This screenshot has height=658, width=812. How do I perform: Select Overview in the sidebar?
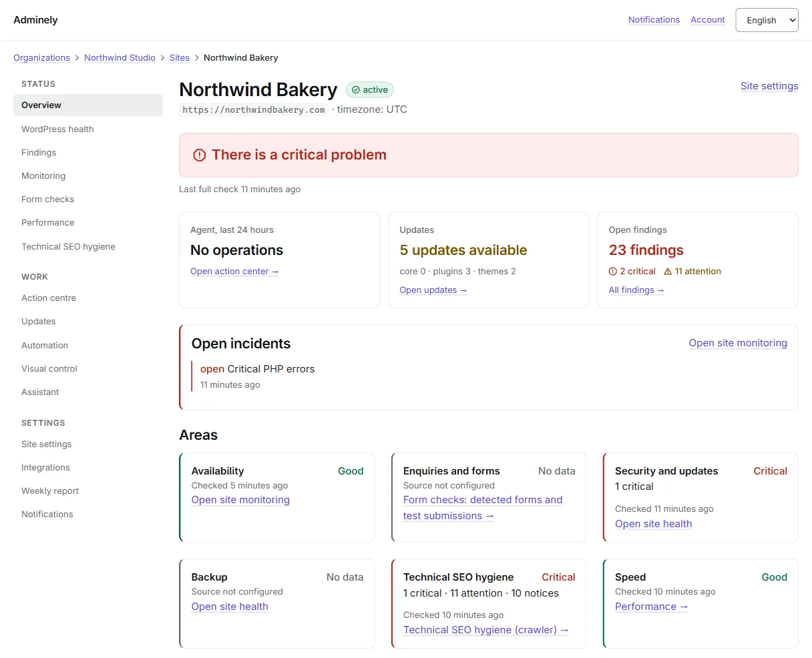point(88,105)
